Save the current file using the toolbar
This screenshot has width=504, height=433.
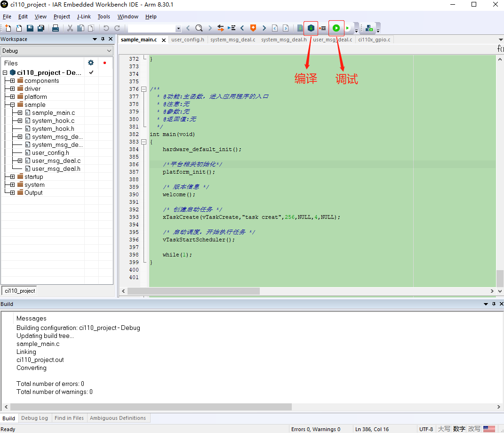tap(30, 28)
